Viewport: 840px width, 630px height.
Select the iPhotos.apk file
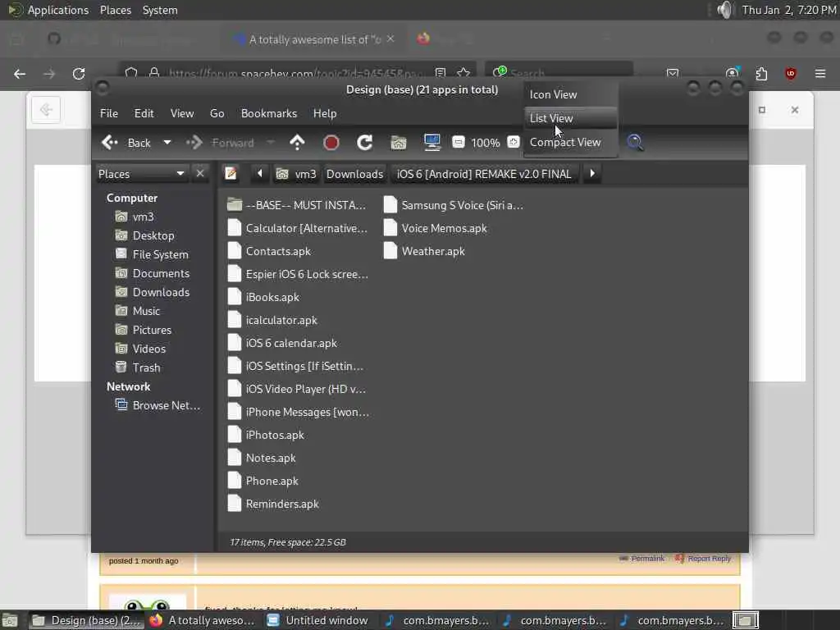click(x=266, y=435)
